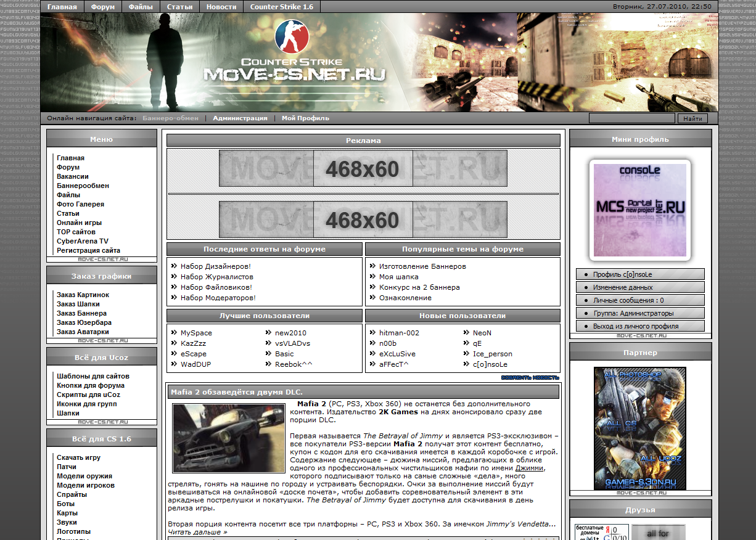Open forum reply Набор Модераторов!
Screen dimensions: 756x540
click(x=218, y=298)
